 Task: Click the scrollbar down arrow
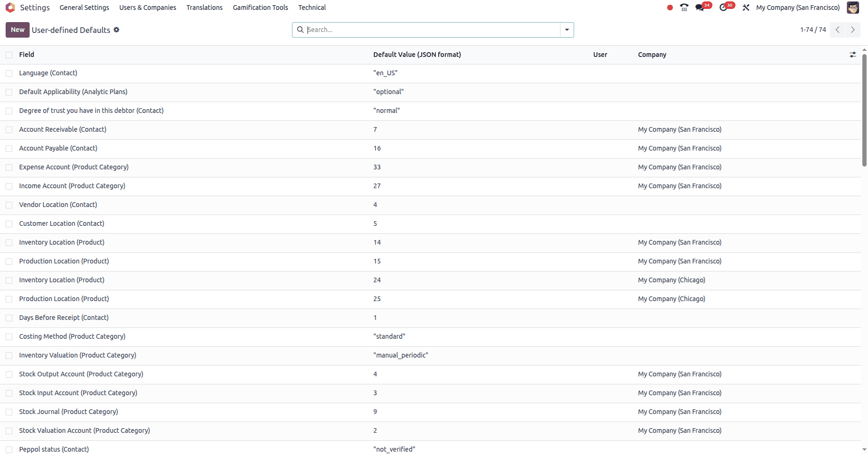[x=864, y=450]
